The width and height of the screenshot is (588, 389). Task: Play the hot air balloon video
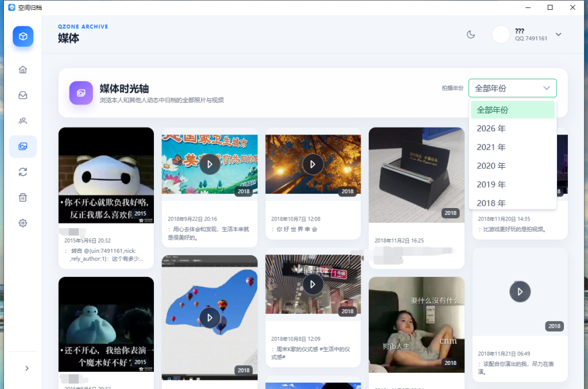point(210,318)
